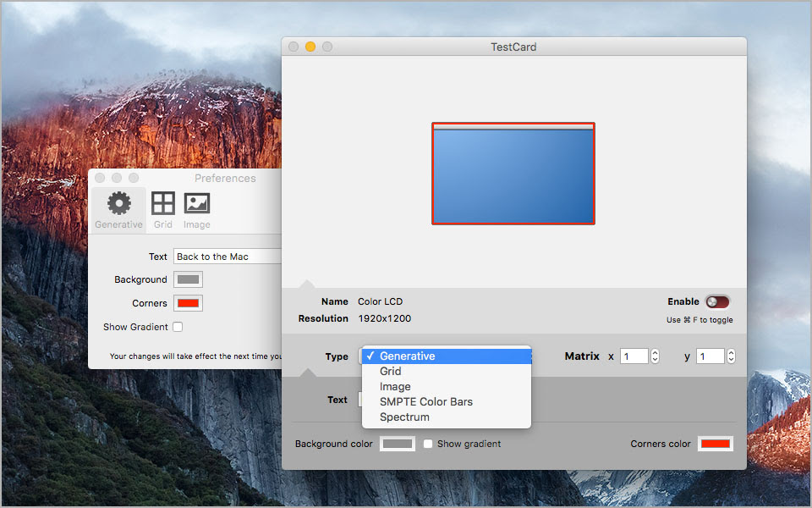The height and width of the screenshot is (508, 812).
Task: Click the 1920x1200 resolution value
Action: click(x=385, y=318)
